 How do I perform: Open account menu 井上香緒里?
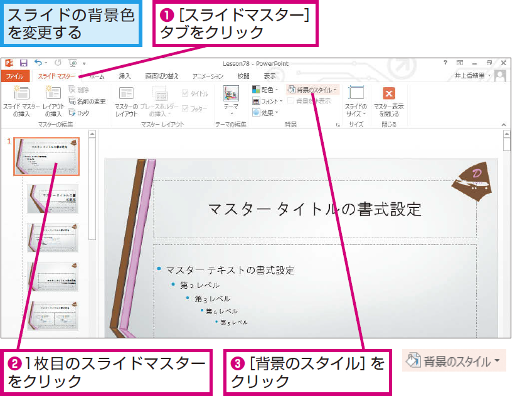click(x=472, y=76)
